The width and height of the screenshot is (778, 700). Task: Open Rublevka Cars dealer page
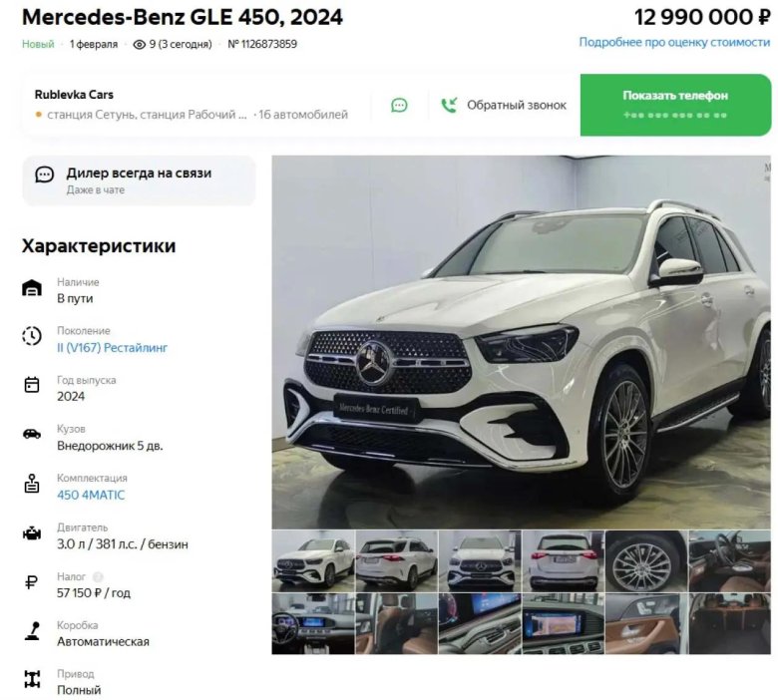coord(74,95)
